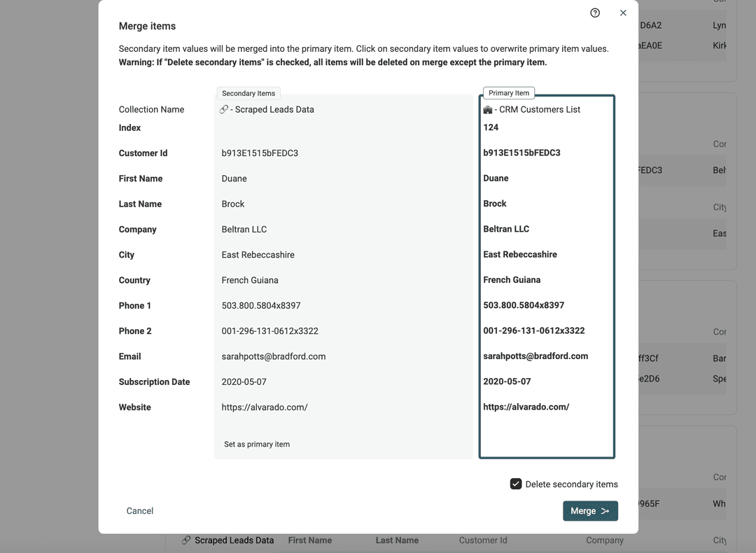The height and width of the screenshot is (553, 756).
Task: Click secondary Phone 1 value 503.800.5804x8397
Action: (x=260, y=305)
